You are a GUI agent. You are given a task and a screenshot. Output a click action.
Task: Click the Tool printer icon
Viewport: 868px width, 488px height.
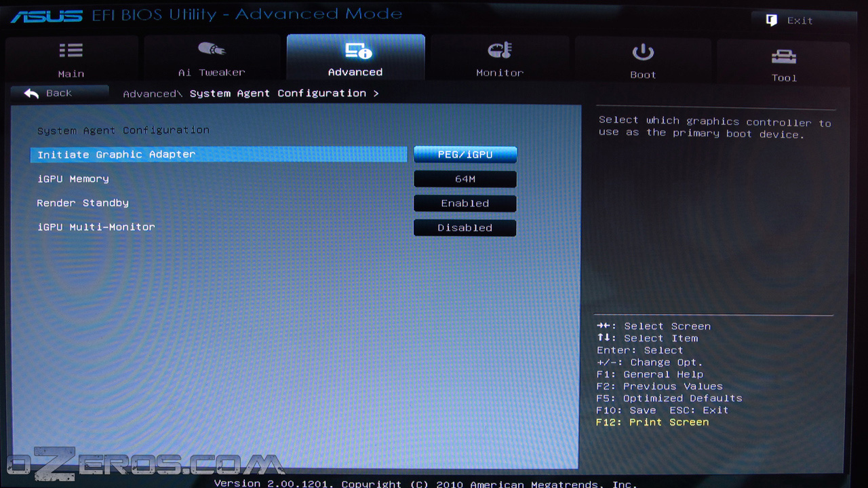(784, 56)
